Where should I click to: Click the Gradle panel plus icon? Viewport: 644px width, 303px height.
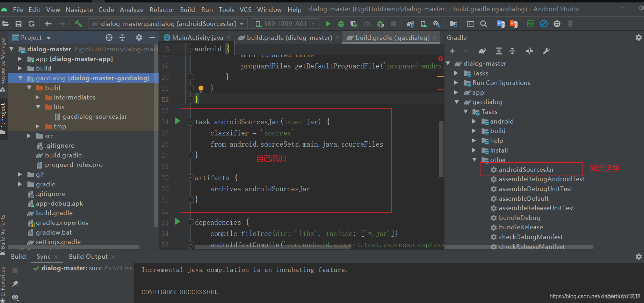point(452,51)
